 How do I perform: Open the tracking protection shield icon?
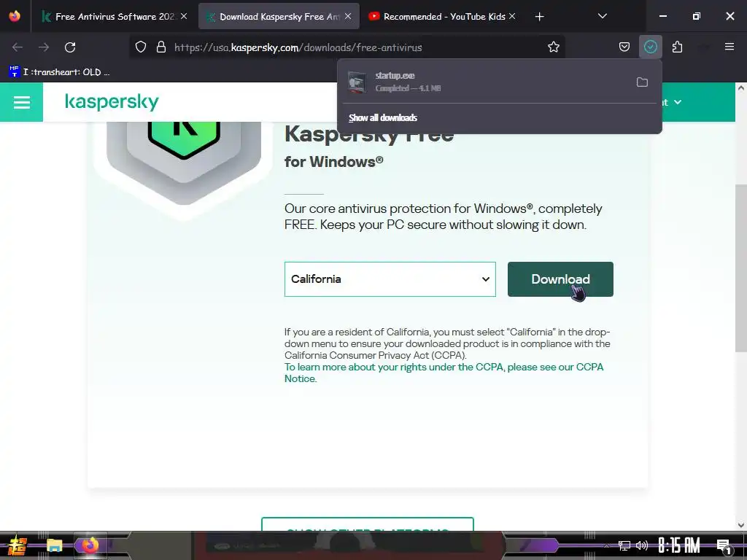coord(141,47)
